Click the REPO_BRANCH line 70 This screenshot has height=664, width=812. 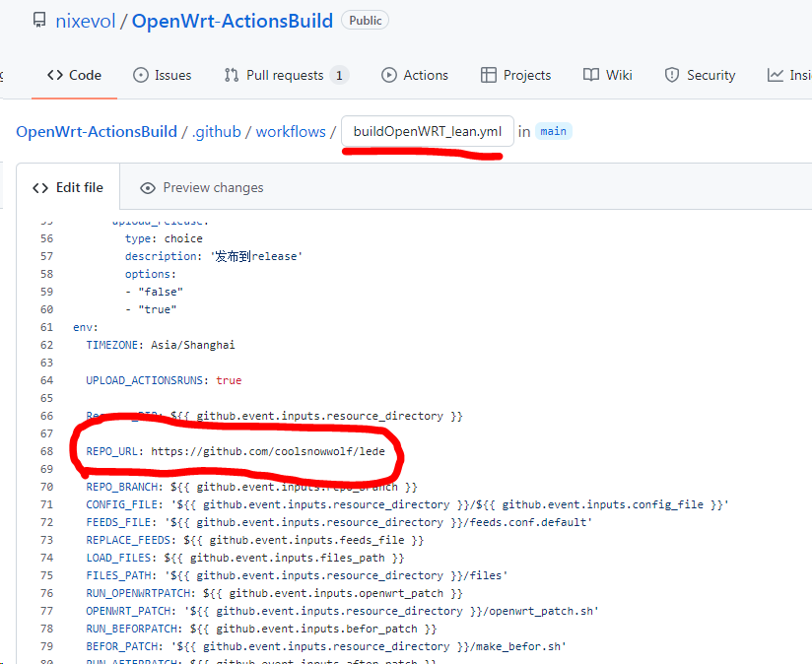[x=251, y=487]
